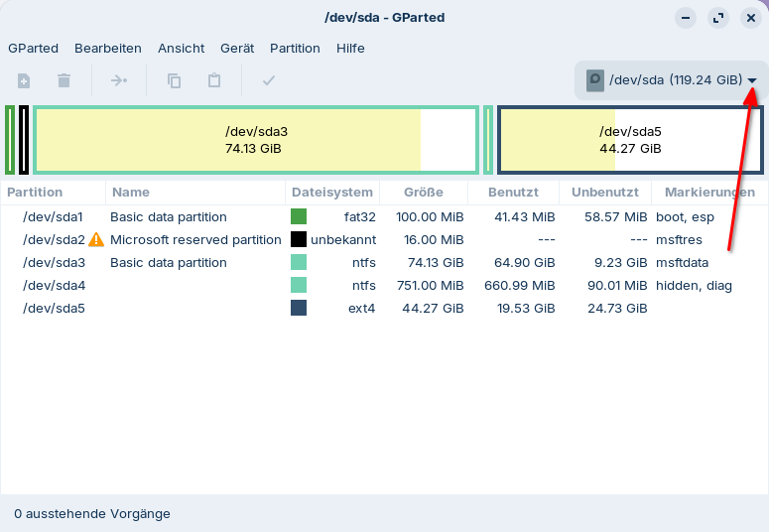
Task: Click the new partition toolbar icon
Action: (24, 80)
